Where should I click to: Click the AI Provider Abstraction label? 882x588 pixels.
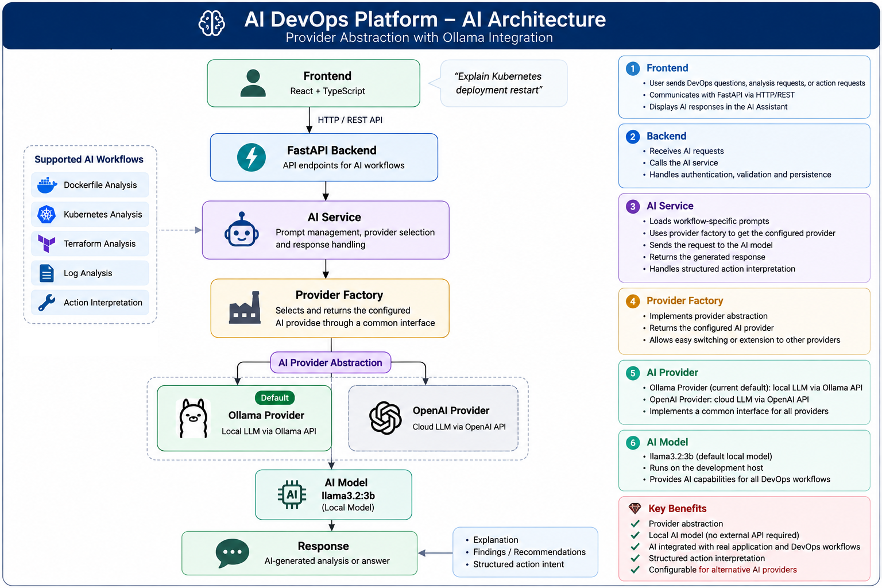coord(330,362)
